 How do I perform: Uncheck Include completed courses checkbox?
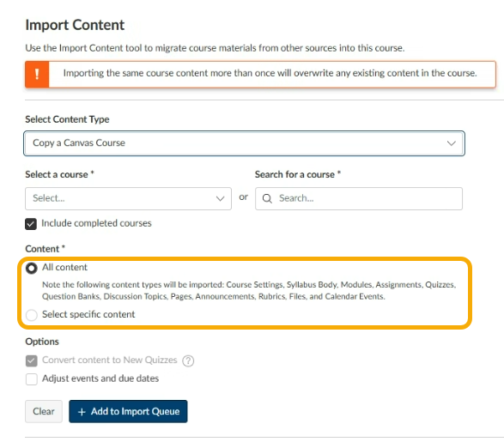[x=31, y=224]
